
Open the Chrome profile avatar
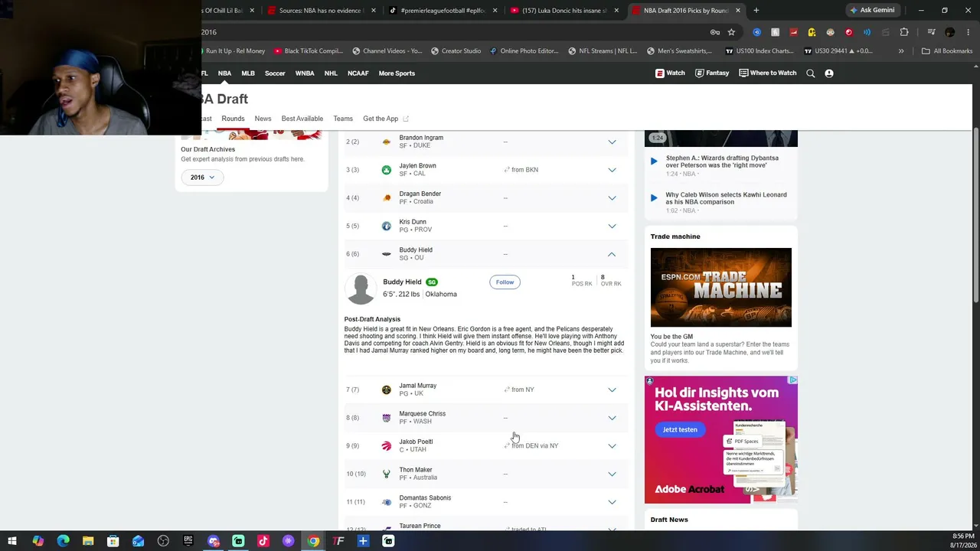click(950, 32)
